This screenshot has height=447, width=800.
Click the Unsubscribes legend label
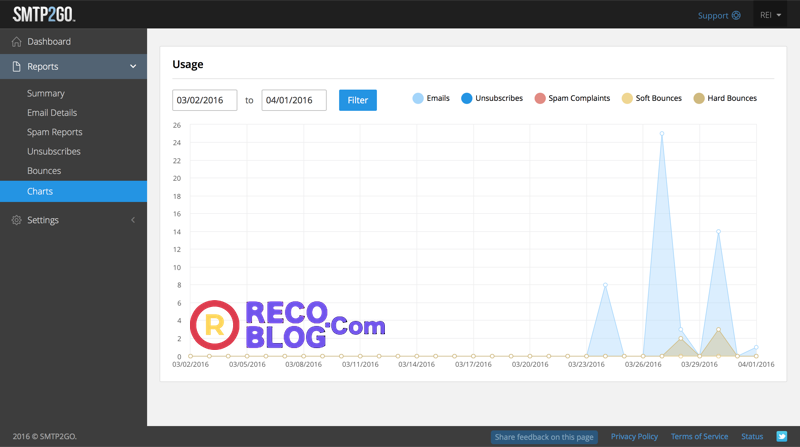499,98
